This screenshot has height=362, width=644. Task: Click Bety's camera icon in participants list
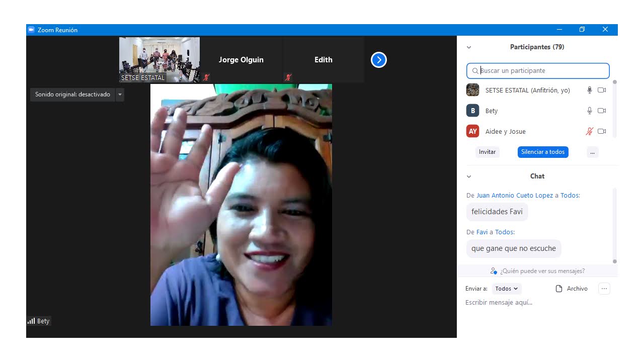click(602, 111)
